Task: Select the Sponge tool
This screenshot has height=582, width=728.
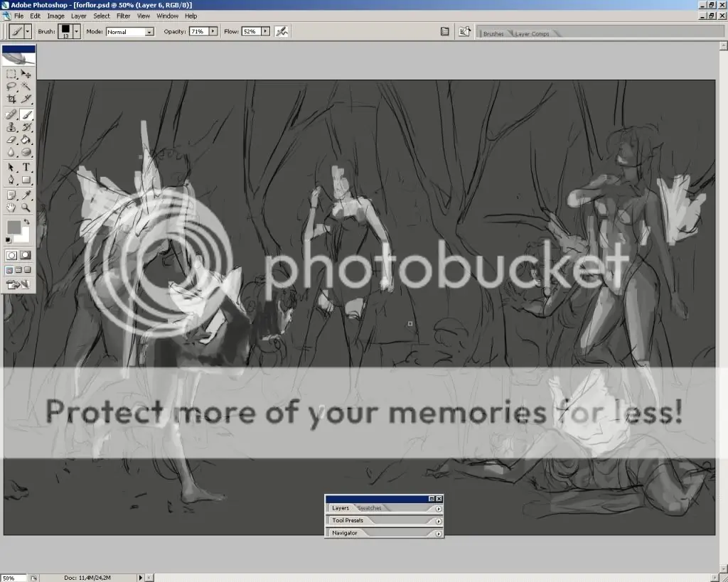Action: pos(26,152)
